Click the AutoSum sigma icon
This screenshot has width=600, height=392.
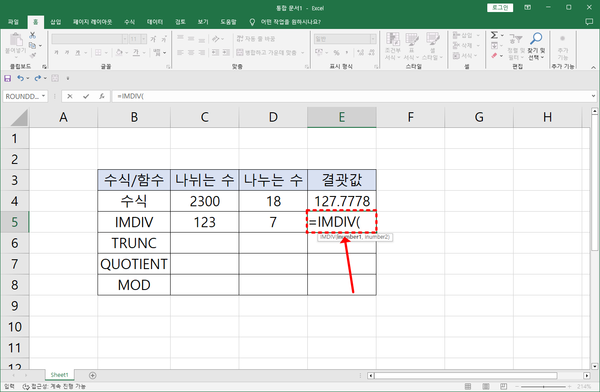click(x=494, y=35)
